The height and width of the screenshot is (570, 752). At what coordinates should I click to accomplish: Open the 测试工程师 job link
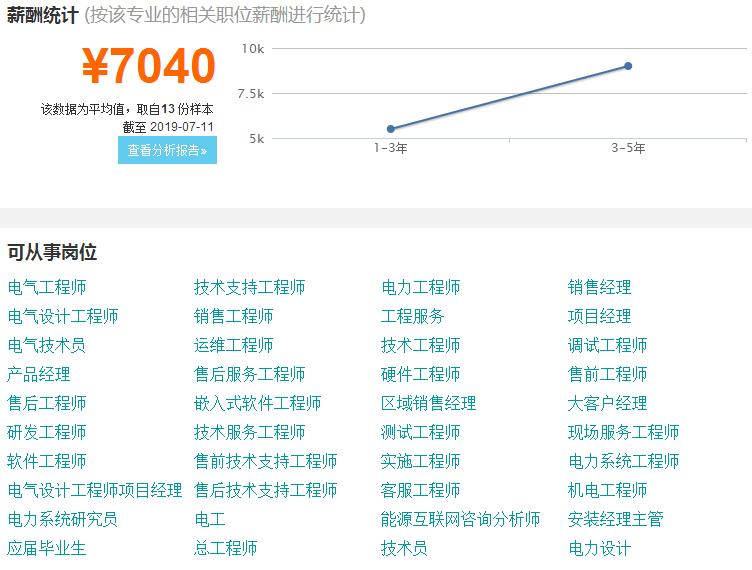click(x=421, y=432)
